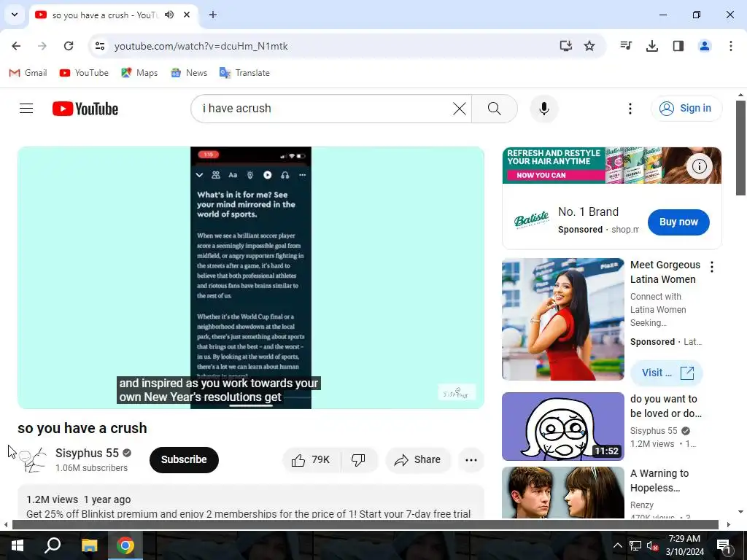This screenshot has height=560, width=747.
Task: Open media controls icon in toolbar
Action: pos(626,46)
